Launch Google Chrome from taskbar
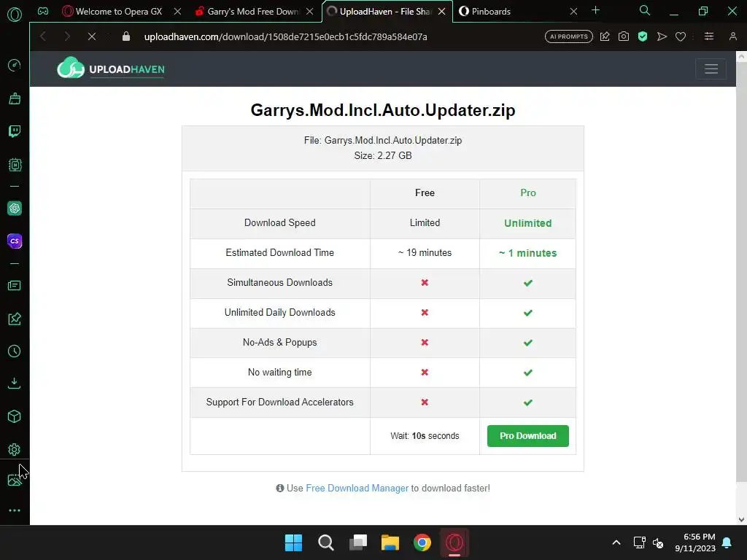 (x=422, y=542)
